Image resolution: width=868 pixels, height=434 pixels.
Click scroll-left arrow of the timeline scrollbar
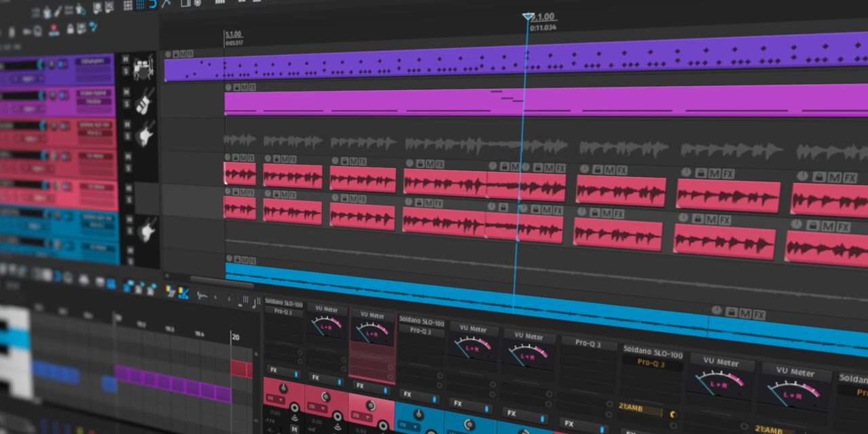(x=167, y=275)
